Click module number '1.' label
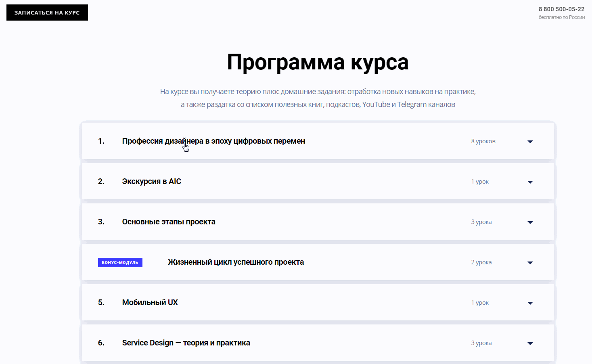The width and height of the screenshot is (592, 364). pos(101,141)
